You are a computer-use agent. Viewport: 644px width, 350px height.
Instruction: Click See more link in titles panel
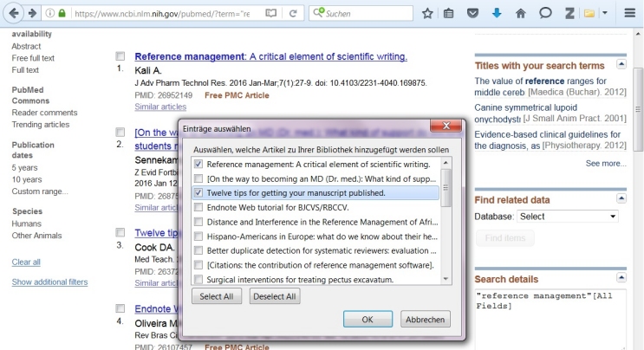[606, 164]
